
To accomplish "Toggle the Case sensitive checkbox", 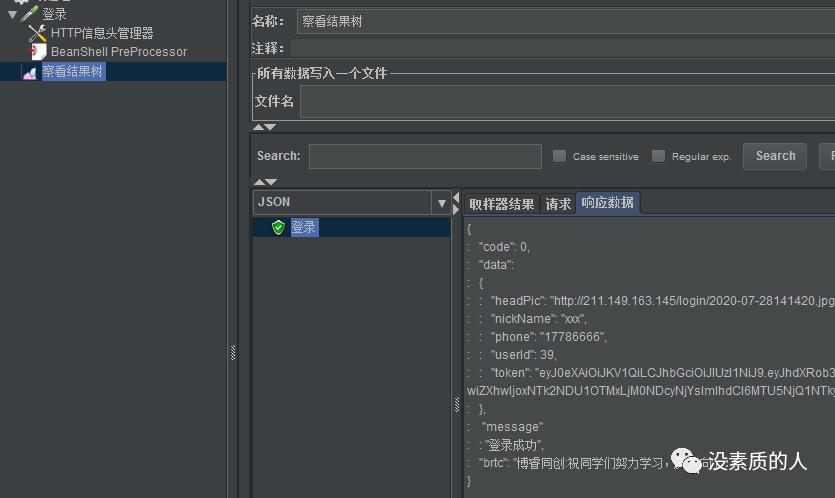I will (559, 156).
